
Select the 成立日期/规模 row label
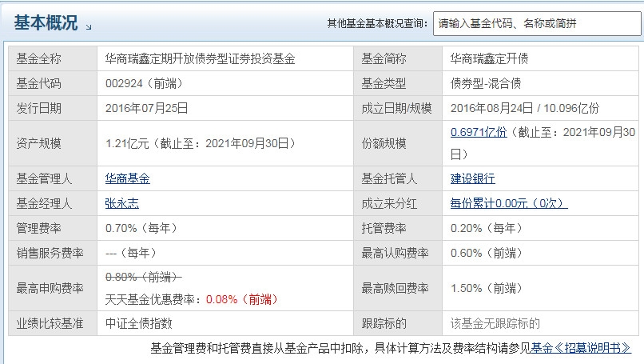tap(396, 108)
